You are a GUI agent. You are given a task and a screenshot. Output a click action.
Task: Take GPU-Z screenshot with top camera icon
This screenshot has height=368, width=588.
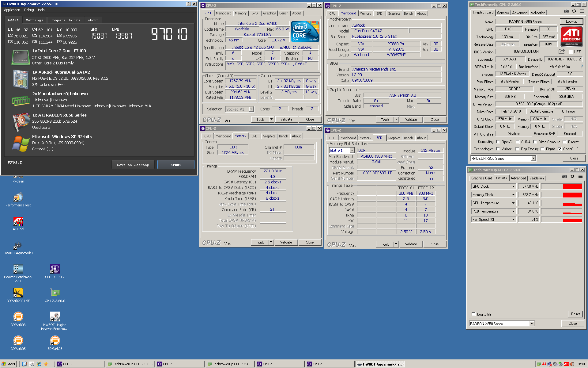tap(566, 11)
